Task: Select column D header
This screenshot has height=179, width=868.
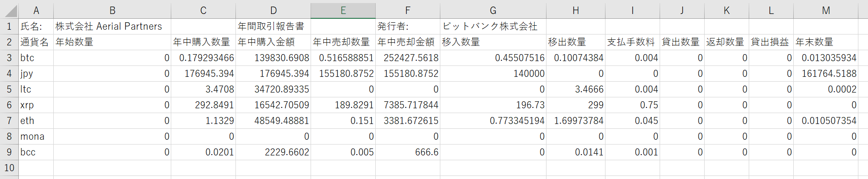Action: click(273, 10)
